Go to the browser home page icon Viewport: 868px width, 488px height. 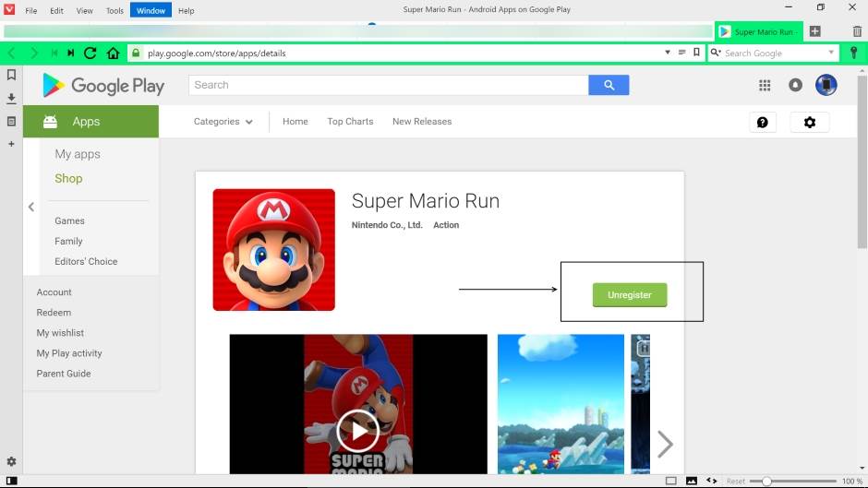pos(113,54)
